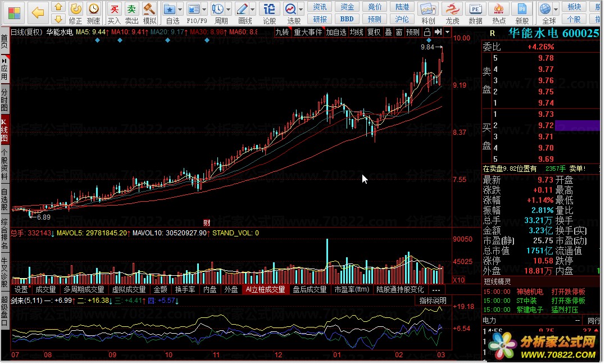The height and width of the screenshot is (364, 605).
Task: Open the chart toolbar dropdown triangle
Action: pyautogui.click(x=447, y=32)
